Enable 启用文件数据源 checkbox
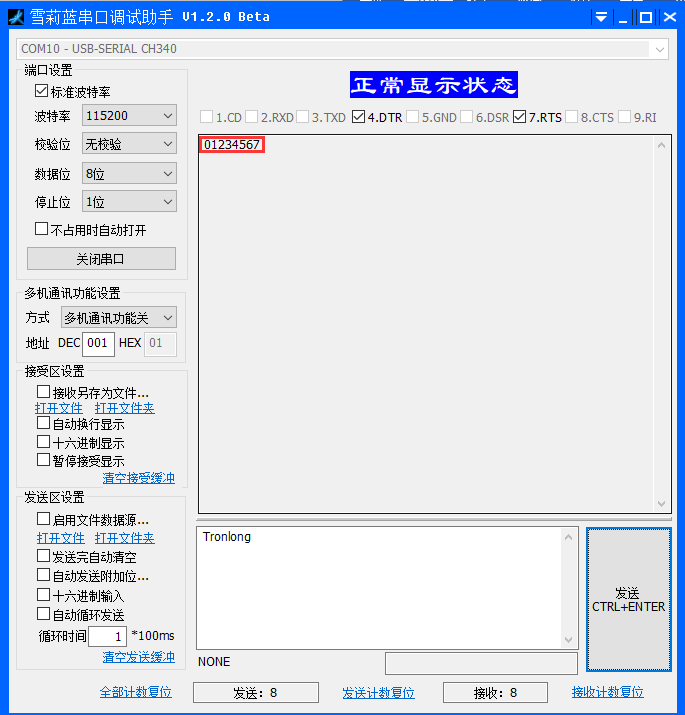 pyautogui.click(x=43, y=518)
